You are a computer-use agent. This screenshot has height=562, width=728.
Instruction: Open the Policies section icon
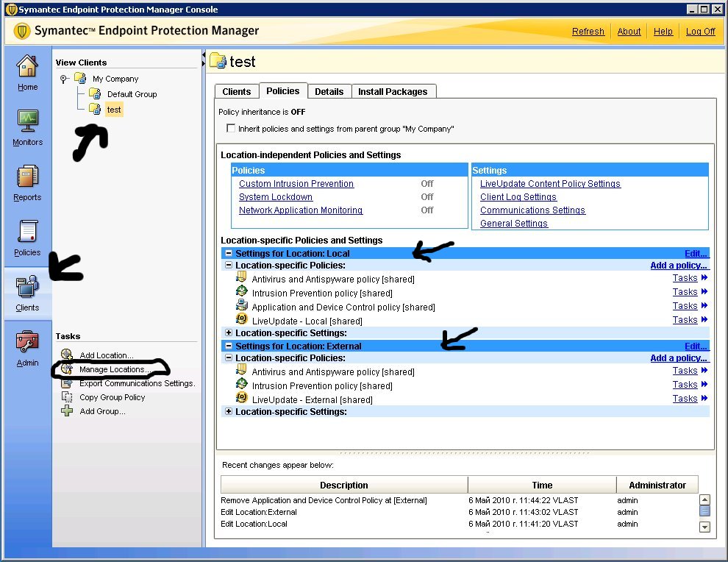point(27,232)
